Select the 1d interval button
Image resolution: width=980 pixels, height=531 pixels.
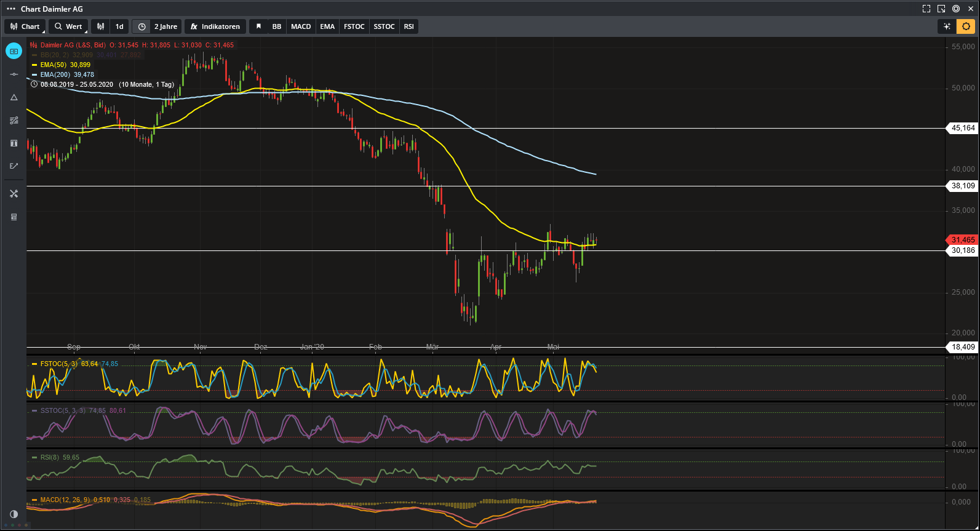pos(119,26)
